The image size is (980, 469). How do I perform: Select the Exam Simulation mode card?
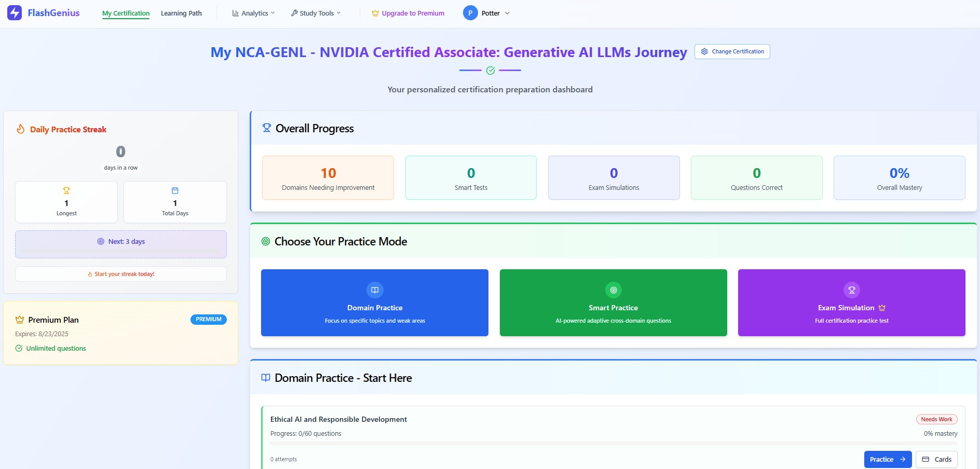click(x=852, y=302)
